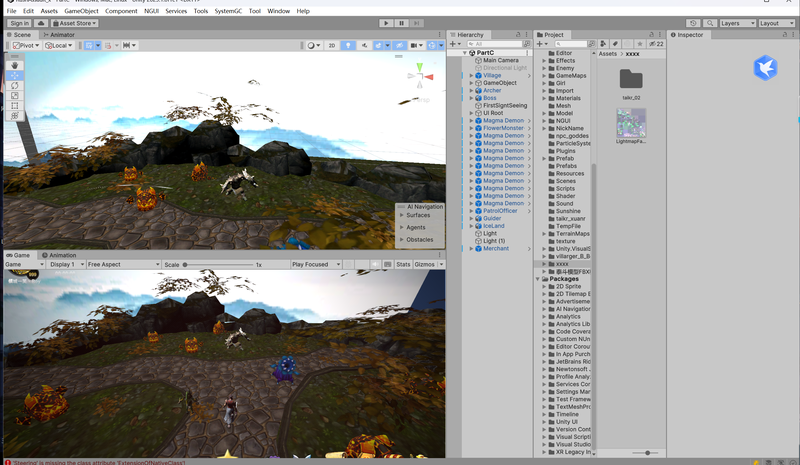
Task: Open Game view keyboard shortcuts icon
Action: click(x=388, y=264)
